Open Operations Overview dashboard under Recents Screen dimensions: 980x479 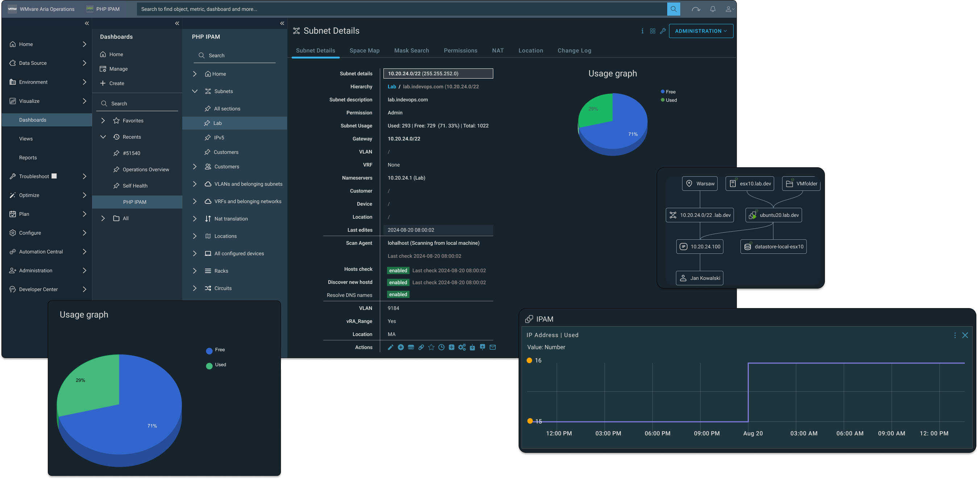point(146,169)
